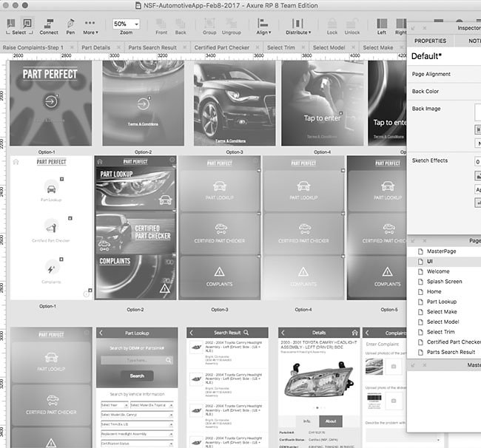Select the Splash Screen page
The height and width of the screenshot is (448, 481).
pos(444,282)
